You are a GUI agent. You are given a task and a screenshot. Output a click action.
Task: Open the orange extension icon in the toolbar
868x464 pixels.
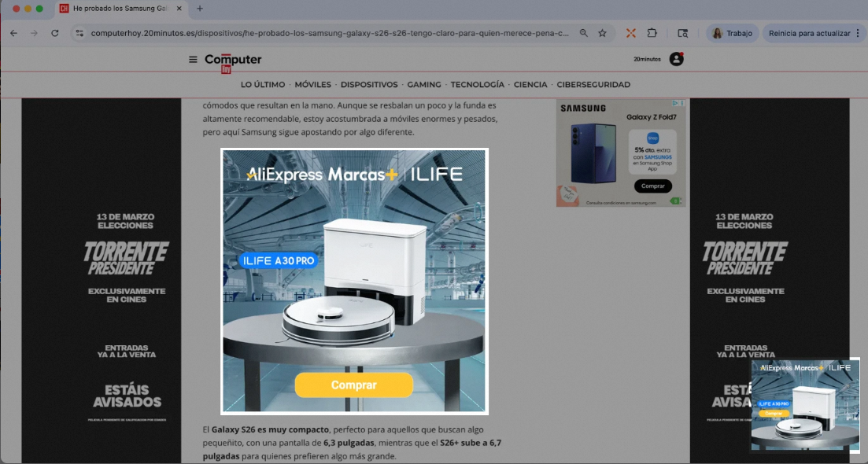click(x=630, y=33)
